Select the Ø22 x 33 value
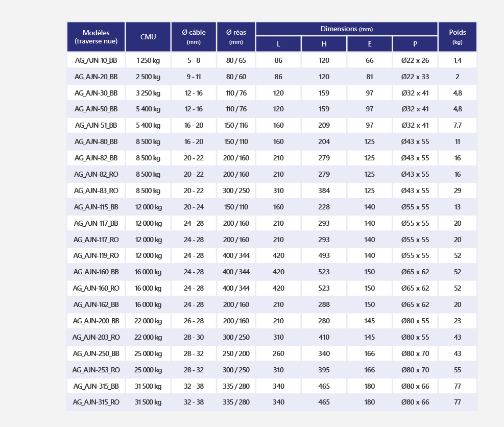The height and width of the screenshot is (427, 504). [415, 77]
